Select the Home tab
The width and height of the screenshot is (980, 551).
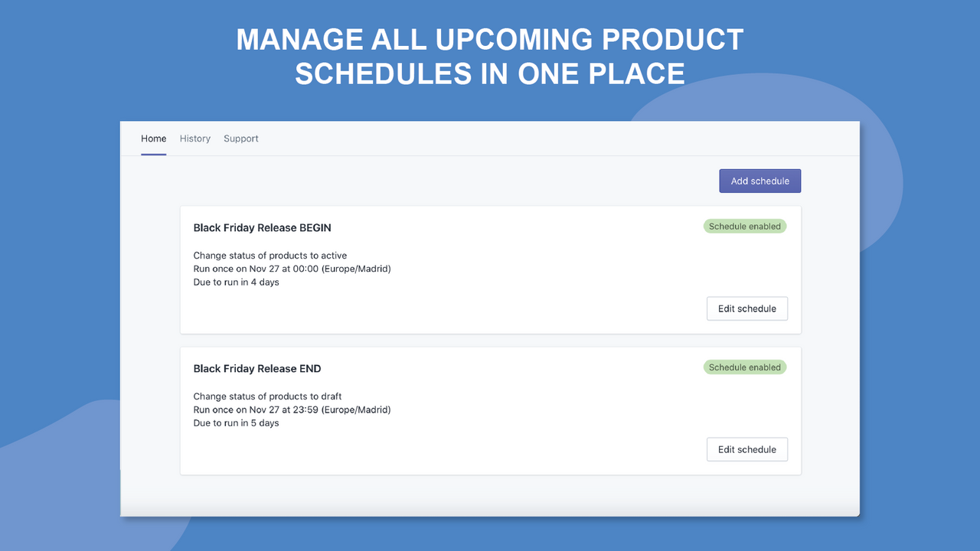tap(153, 139)
